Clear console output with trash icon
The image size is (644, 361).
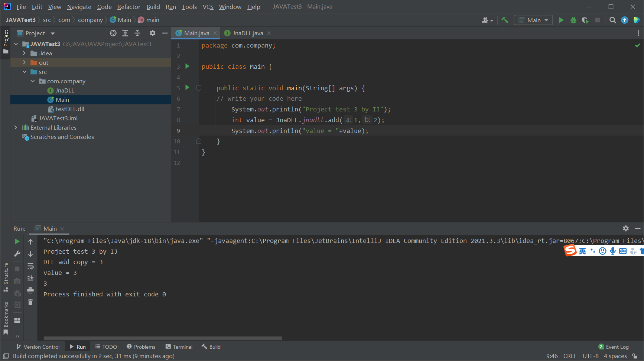30,302
